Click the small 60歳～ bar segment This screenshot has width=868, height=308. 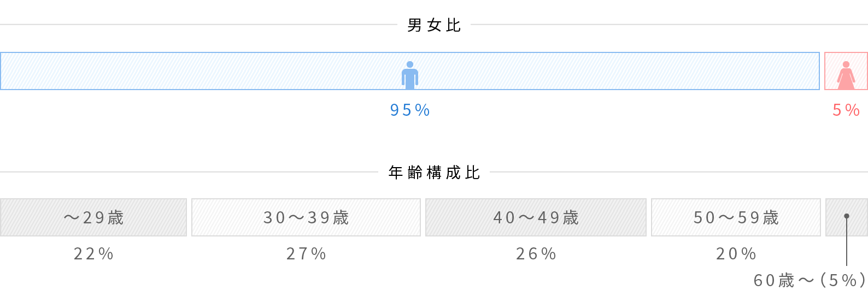(847, 217)
